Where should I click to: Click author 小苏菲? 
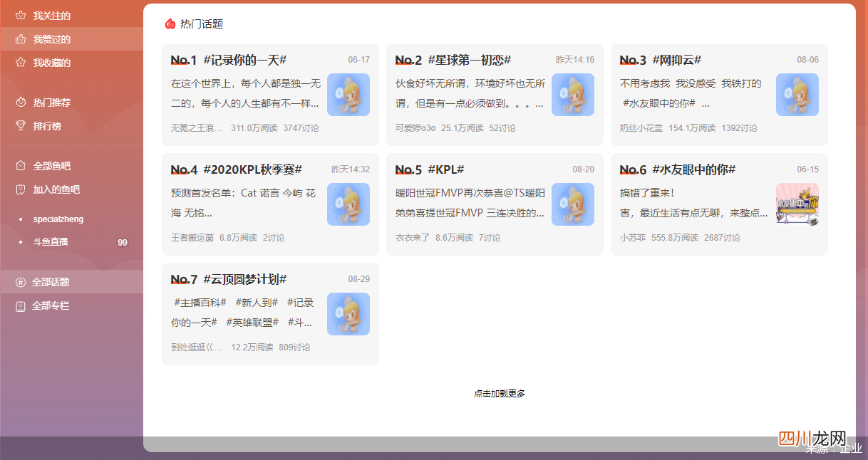(633, 238)
